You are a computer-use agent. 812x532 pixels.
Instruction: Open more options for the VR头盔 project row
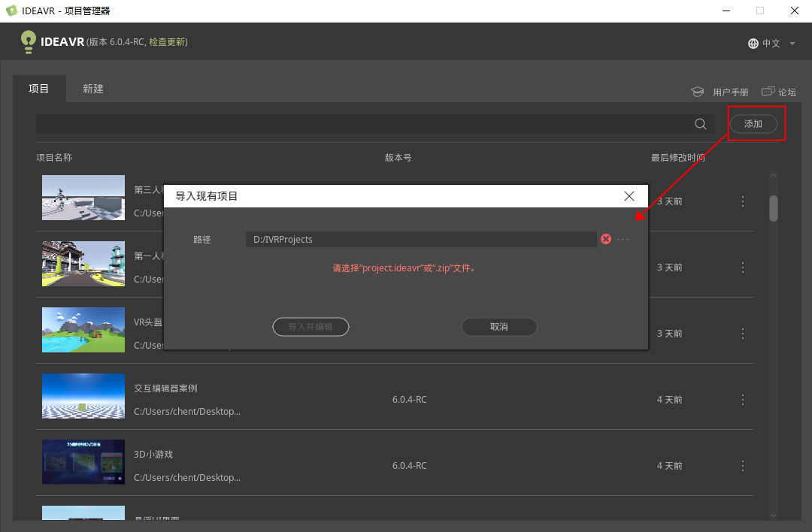click(x=743, y=334)
